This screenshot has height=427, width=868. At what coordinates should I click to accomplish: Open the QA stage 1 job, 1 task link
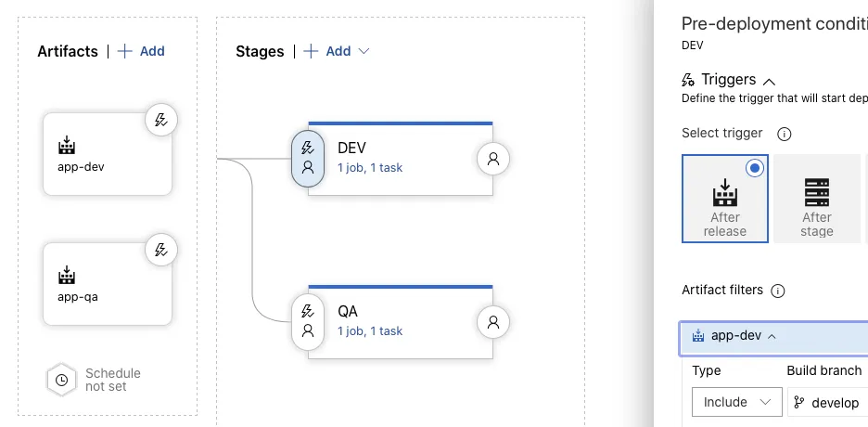tap(370, 331)
